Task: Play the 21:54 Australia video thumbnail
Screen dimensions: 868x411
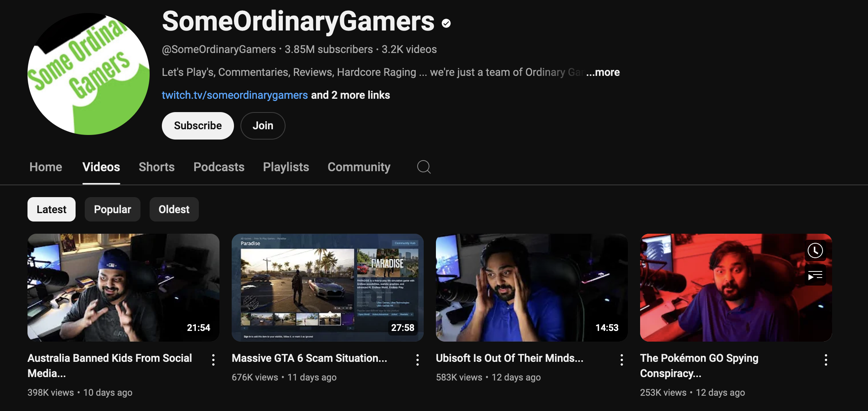Action: [123, 287]
